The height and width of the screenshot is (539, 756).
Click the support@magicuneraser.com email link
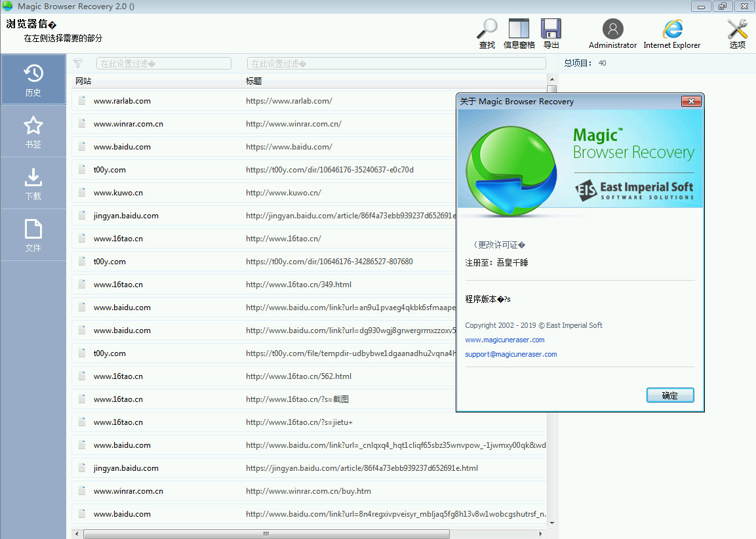[511, 354]
